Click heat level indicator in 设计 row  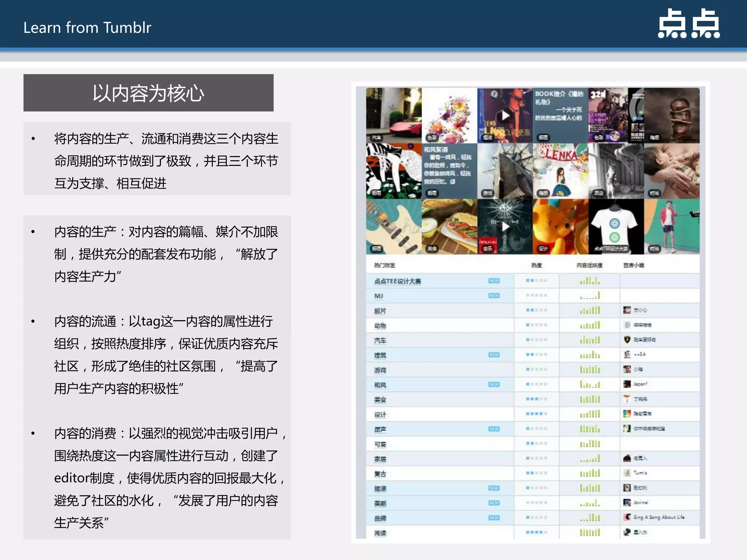pyautogui.click(x=537, y=414)
